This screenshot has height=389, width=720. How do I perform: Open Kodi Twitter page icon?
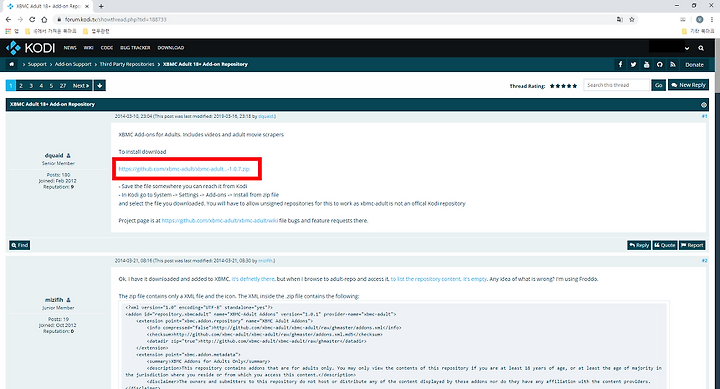click(x=633, y=64)
